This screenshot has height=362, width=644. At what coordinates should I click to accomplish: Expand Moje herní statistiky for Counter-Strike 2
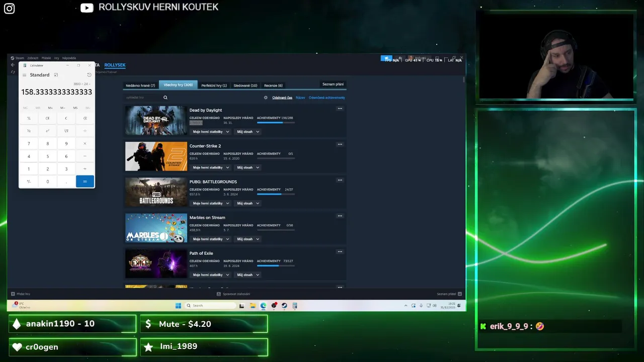pos(211,167)
